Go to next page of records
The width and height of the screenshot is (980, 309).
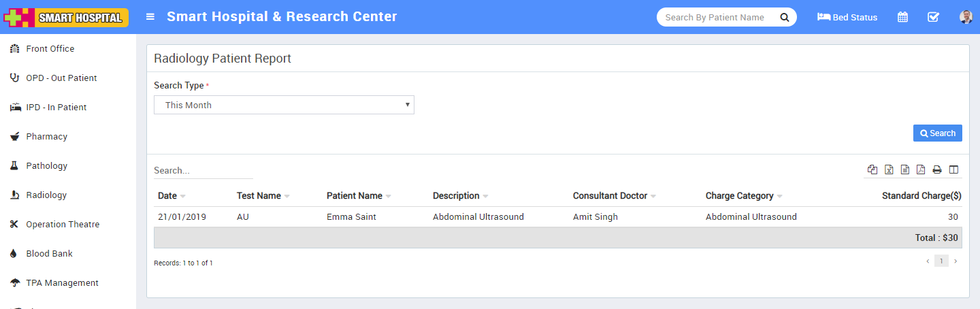coord(955,261)
